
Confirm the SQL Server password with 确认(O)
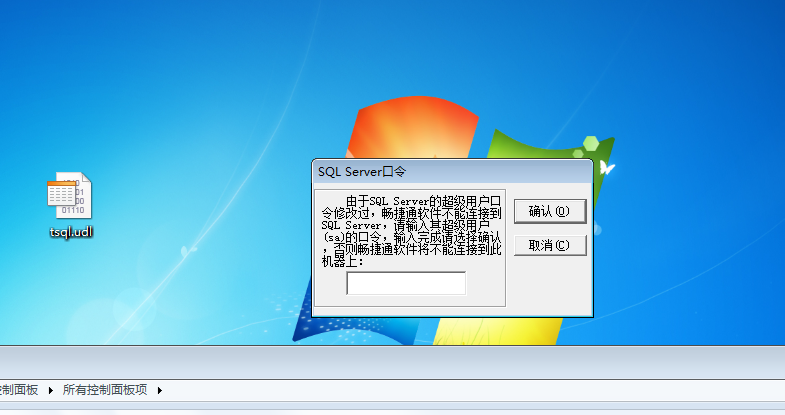tap(550, 211)
